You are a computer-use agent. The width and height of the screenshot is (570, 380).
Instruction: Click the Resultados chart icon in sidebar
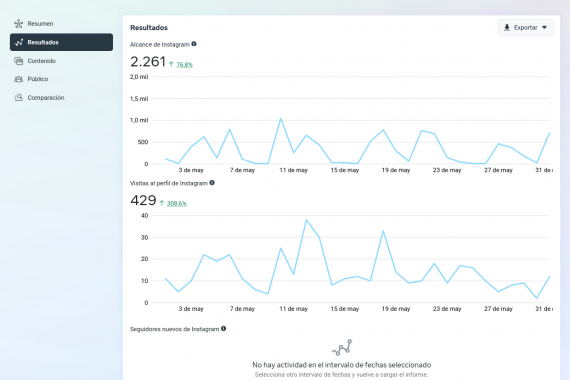pos(19,42)
